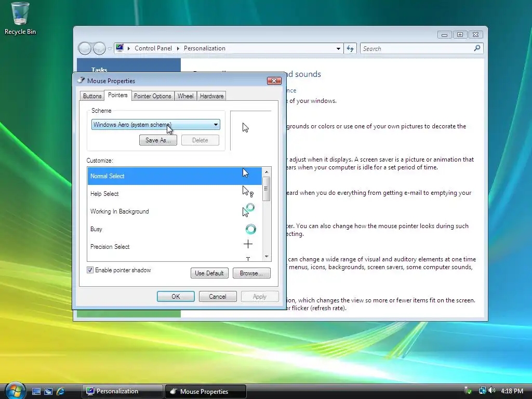Open the Hardware tab

click(x=212, y=96)
